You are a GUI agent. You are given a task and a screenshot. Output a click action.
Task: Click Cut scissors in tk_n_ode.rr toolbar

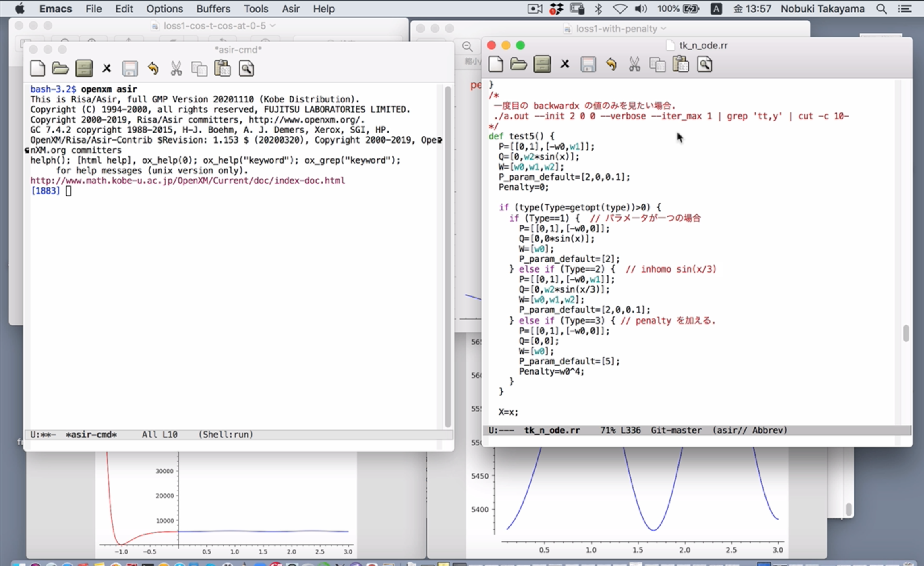click(634, 65)
